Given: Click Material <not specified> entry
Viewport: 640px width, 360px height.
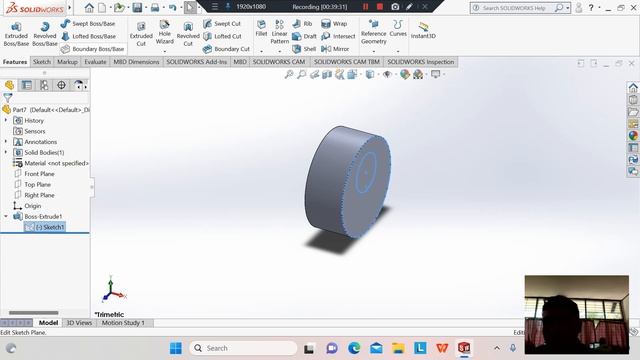Looking at the screenshot, I should click(51, 163).
